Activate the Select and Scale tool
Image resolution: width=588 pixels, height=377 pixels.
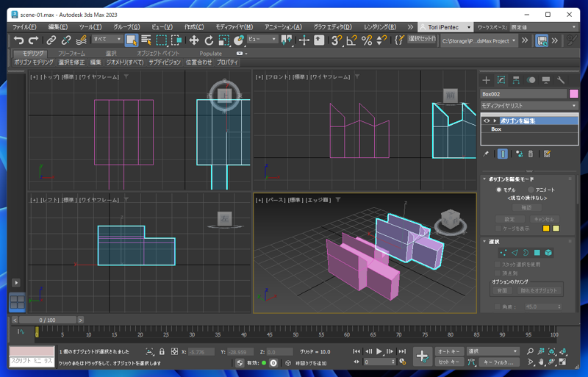pyautogui.click(x=224, y=40)
